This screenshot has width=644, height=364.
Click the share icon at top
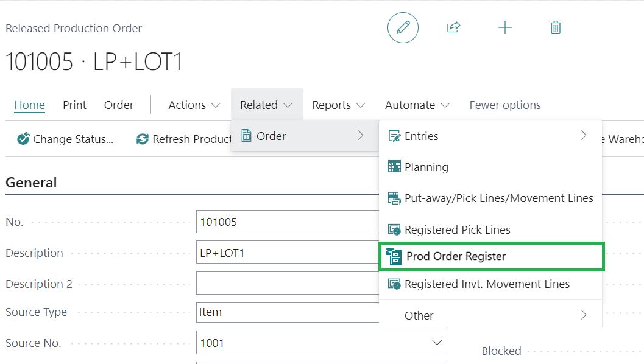tap(453, 27)
